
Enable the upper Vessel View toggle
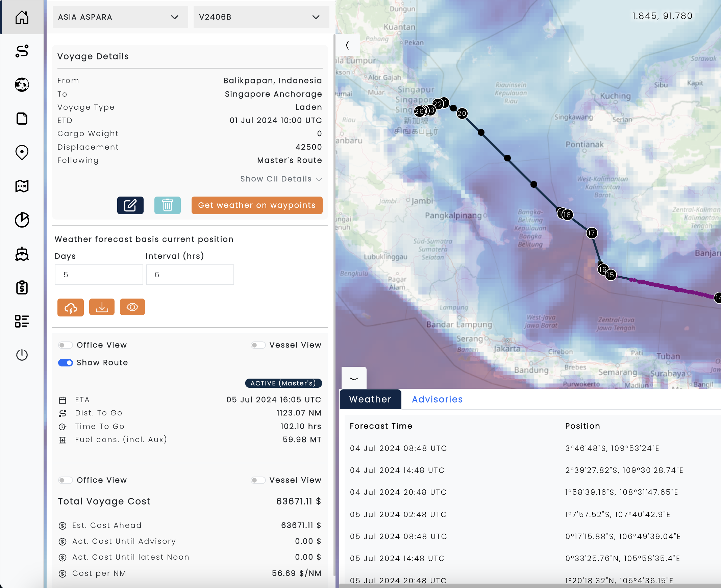coord(258,345)
